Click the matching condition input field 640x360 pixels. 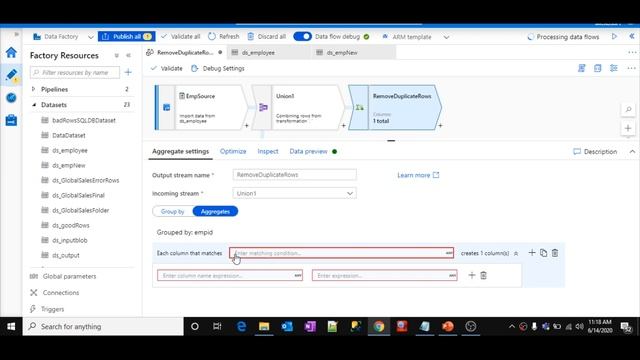[341, 253]
